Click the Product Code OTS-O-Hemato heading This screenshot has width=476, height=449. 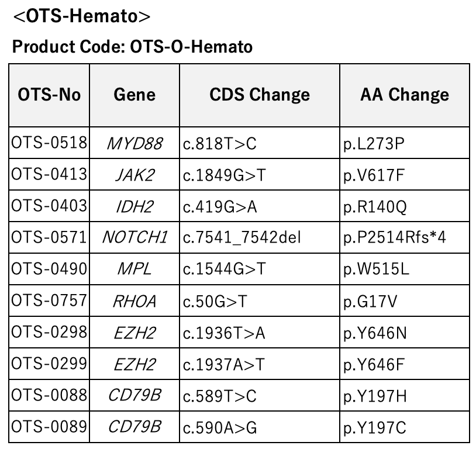(132, 47)
